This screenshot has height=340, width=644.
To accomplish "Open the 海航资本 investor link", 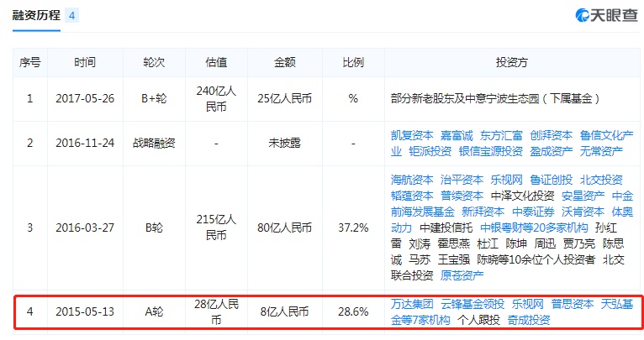I will click(412, 180).
